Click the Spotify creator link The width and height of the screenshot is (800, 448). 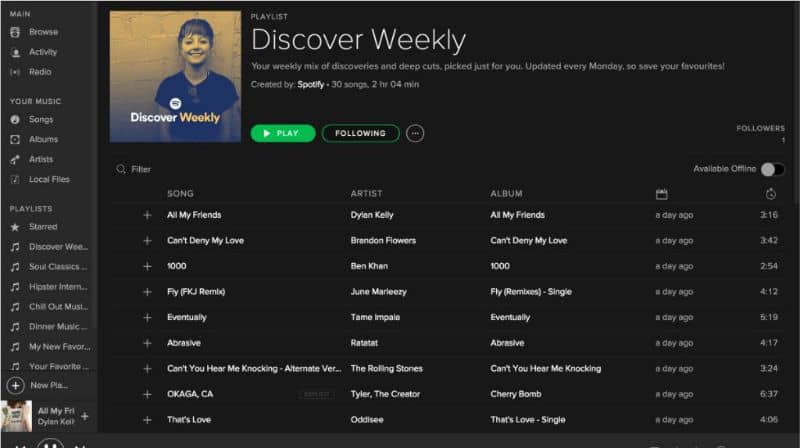310,84
